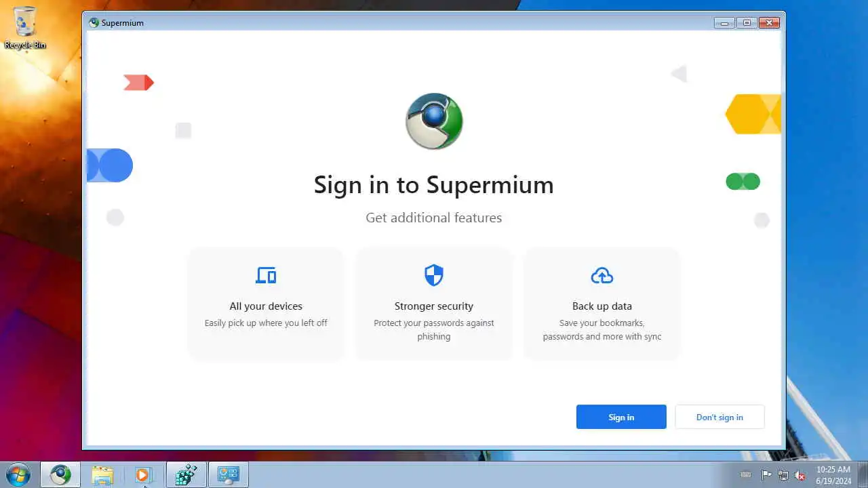Click the Supermium logo in the dialog

pyautogui.click(x=434, y=121)
